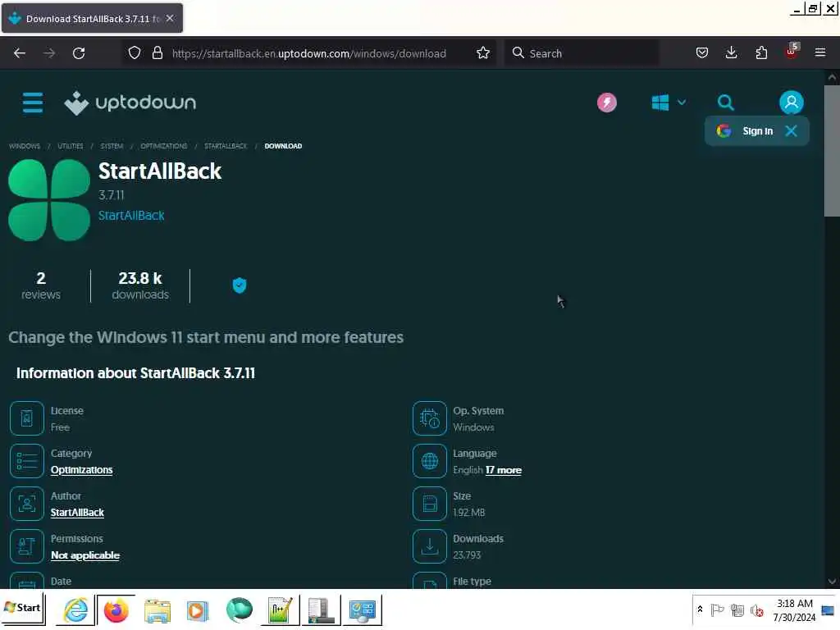Close the Download StartAllBack tab
The image size is (840, 630).
coord(170,18)
